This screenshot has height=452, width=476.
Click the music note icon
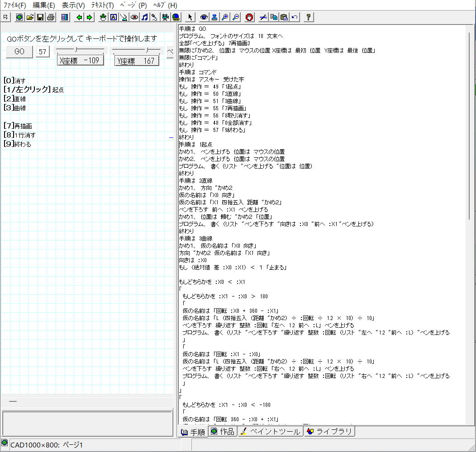pos(144,17)
